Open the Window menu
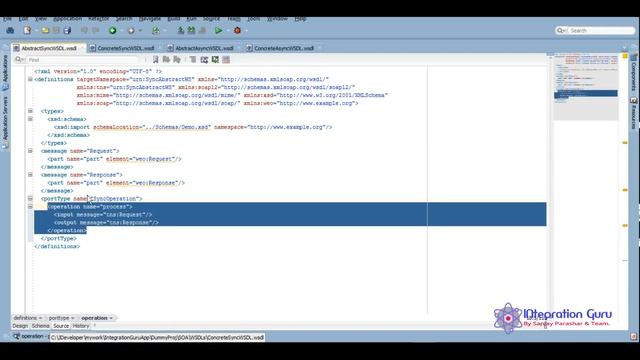 (x=277, y=19)
